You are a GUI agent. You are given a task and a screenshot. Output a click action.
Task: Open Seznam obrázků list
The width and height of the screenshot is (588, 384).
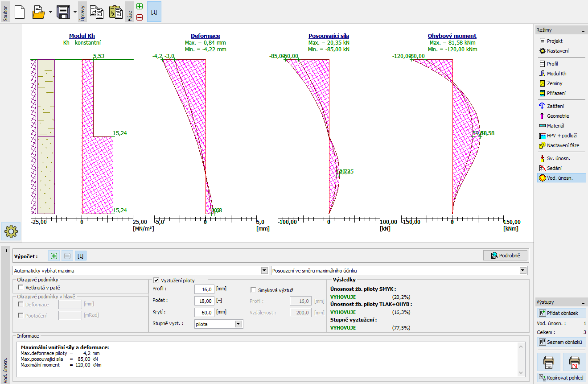(x=561, y=342)
